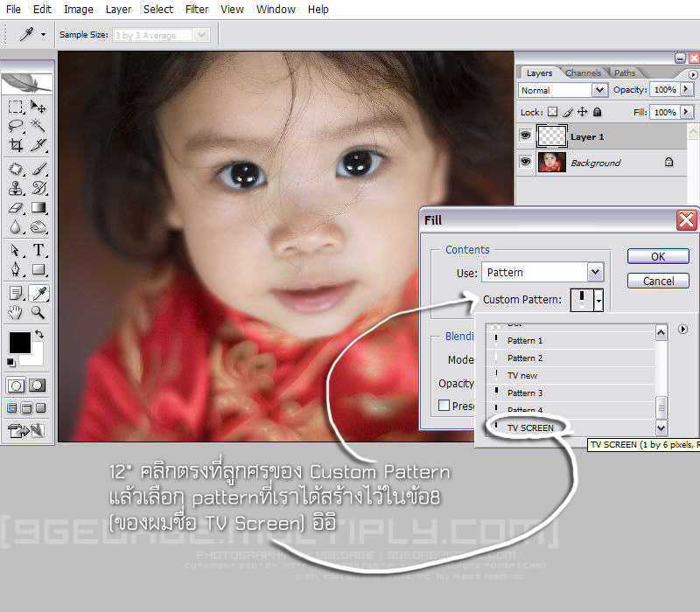The width and height of the screenshot is (700, 612).
Task: Select the Crop tool
Action: (16, 145)
